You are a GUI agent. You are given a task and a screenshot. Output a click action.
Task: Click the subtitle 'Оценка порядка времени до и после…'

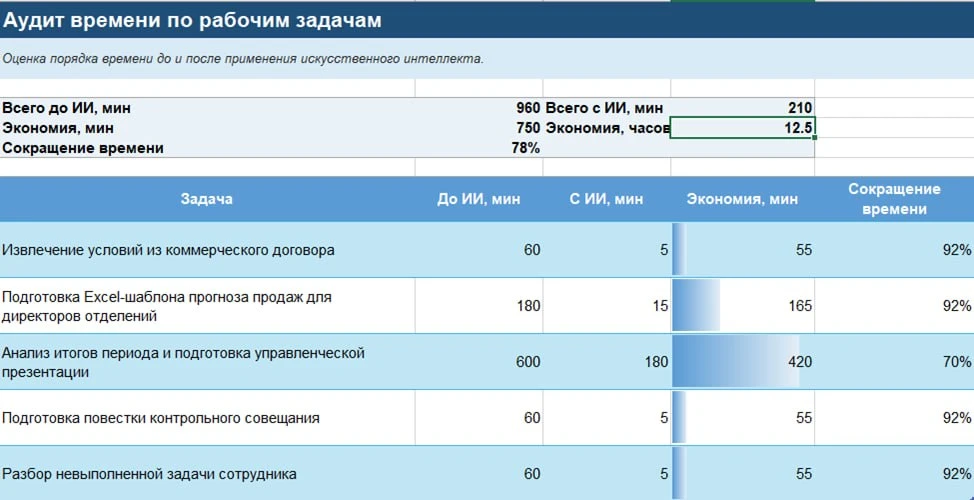(x=243, y=59)
